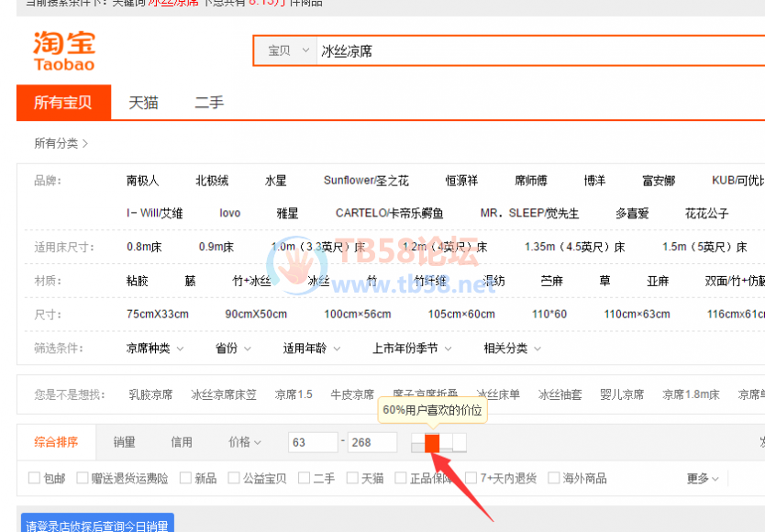Viewport: 765px width, 532px height.
Task: Filter by brand CARTELO/卡帝乐鳄鱼
Action: pos(389,214)
